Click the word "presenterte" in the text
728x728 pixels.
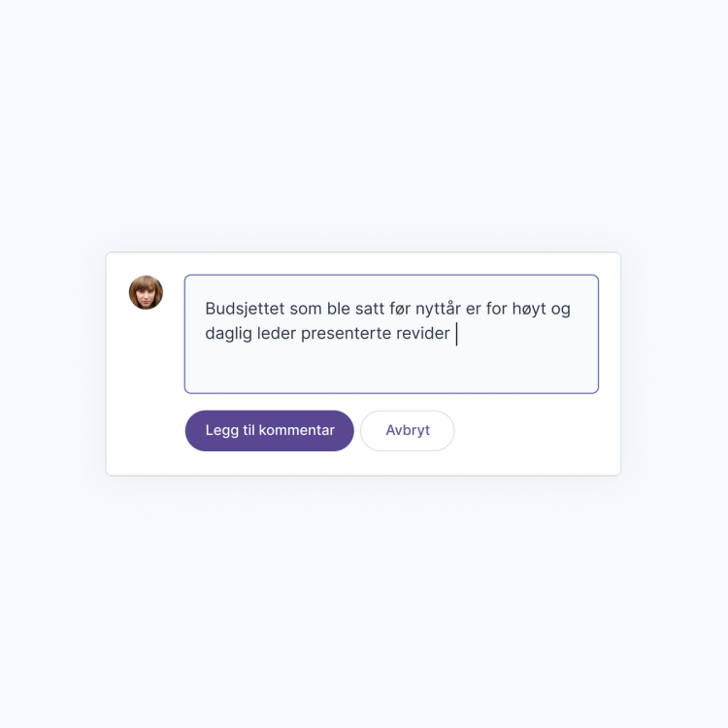(347, 334)
